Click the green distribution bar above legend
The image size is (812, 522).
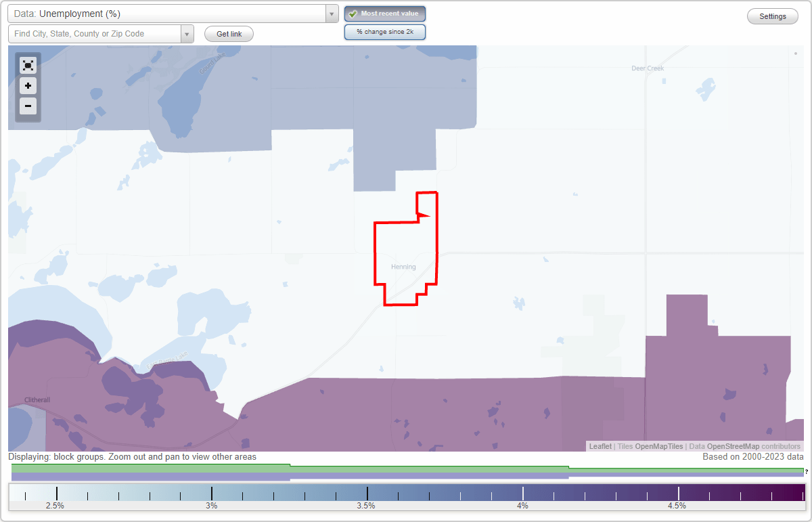coord(407,469)
